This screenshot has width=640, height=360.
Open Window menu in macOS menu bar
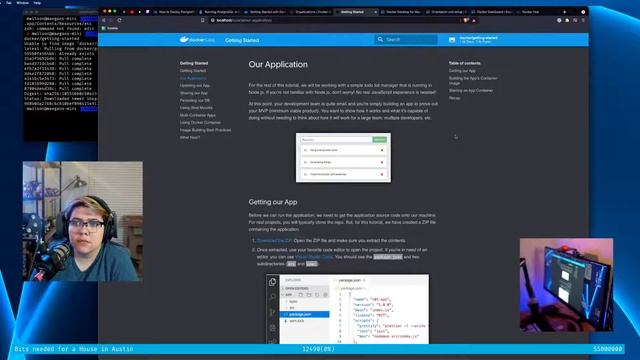pyautogui.click(x=22, y=2)
